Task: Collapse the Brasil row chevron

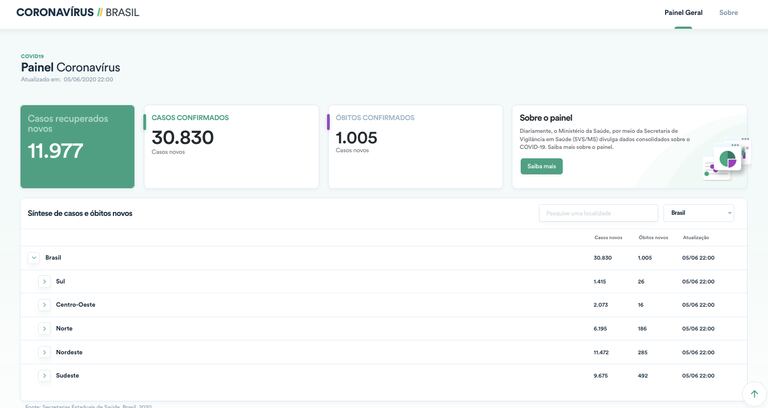Action: [x=34, y=257]
